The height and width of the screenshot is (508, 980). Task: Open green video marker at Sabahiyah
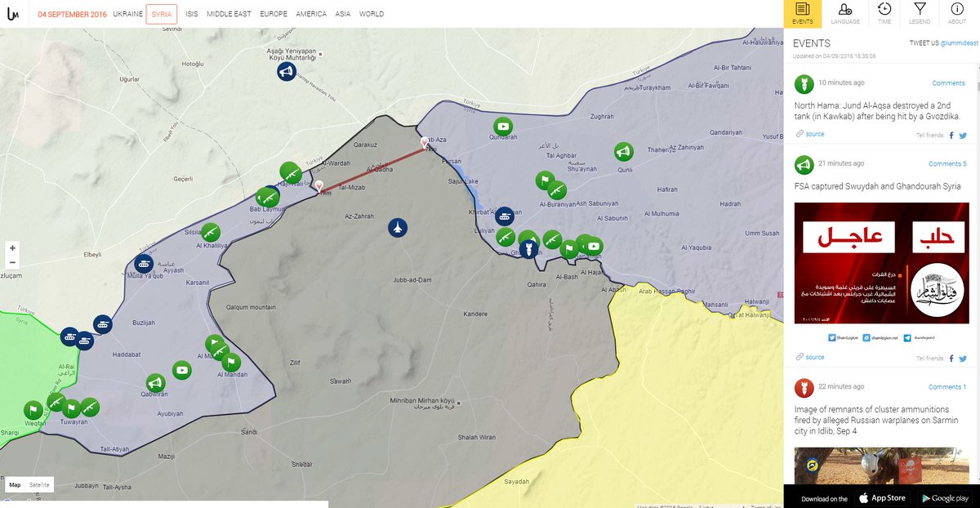coord(594,245)
